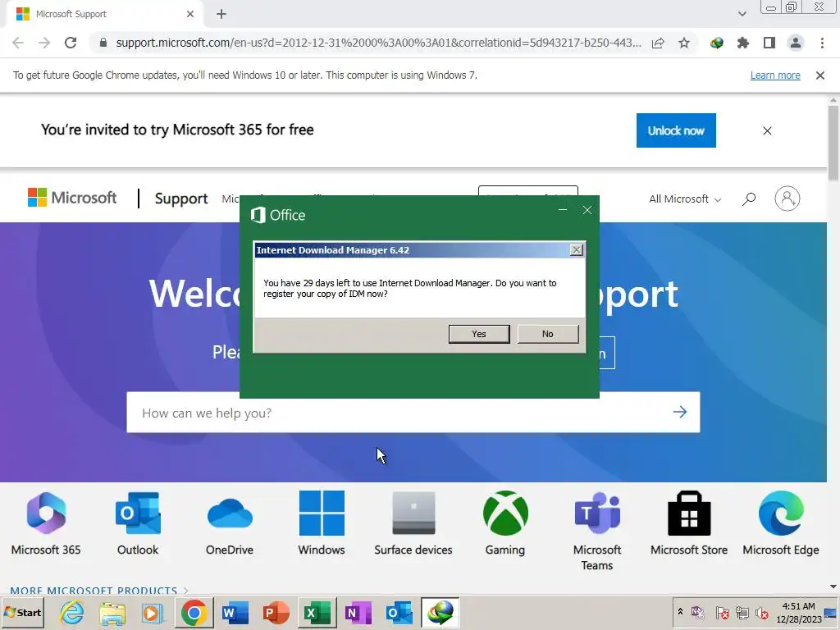Viewport: 840px width, 630px height.
Task: Reload the page in Chrome
Action: (71, 43)
